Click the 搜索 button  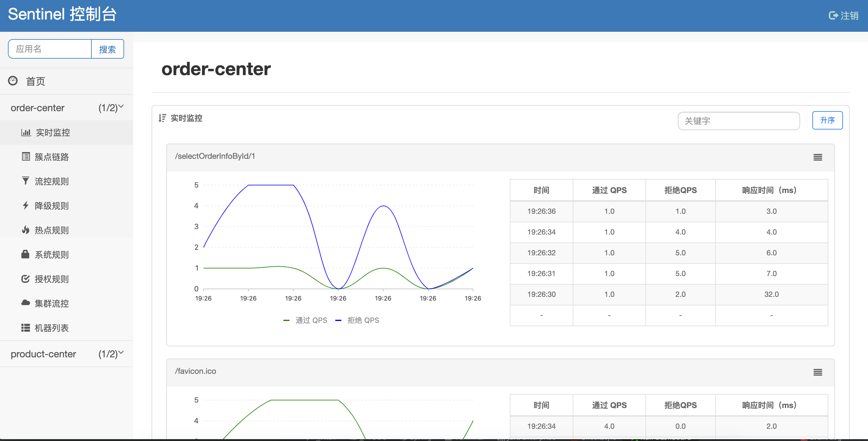pyautogui.click(x=108, y=49)
